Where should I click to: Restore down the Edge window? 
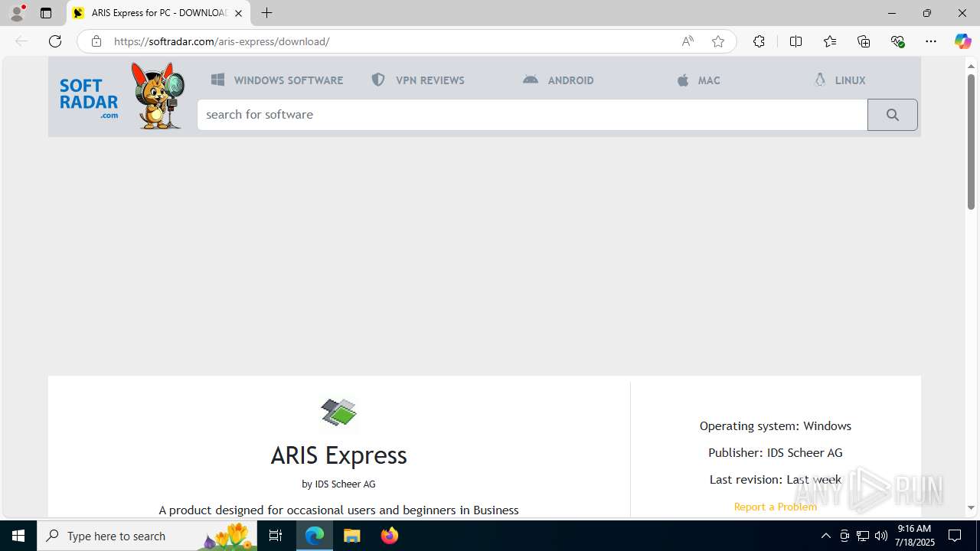(926, 13)
